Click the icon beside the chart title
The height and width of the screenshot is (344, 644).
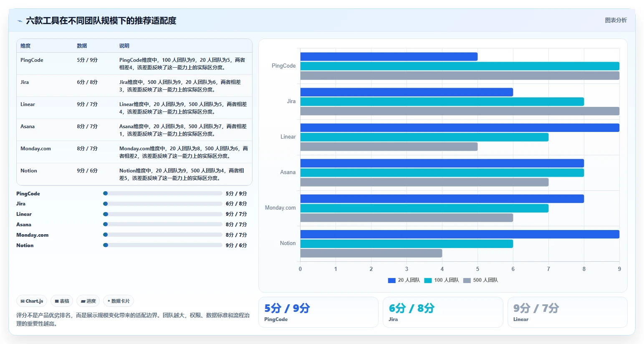(20, 21)
